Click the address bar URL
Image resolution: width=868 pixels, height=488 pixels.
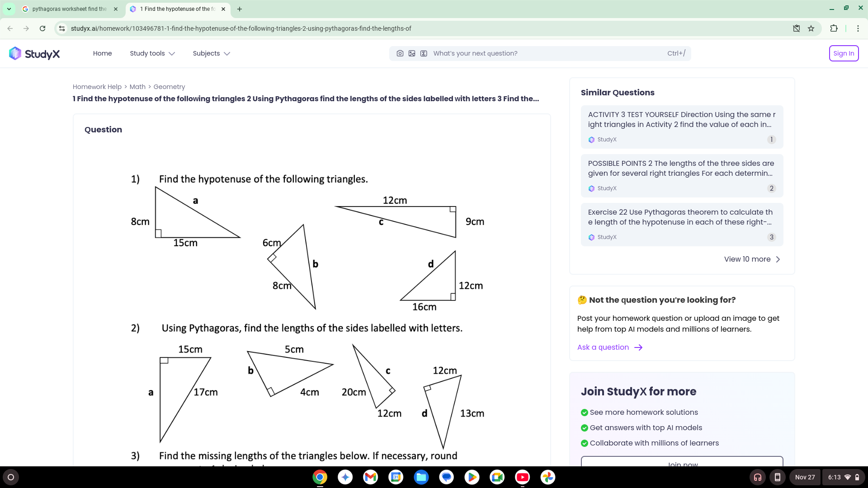tap(241, 28)
